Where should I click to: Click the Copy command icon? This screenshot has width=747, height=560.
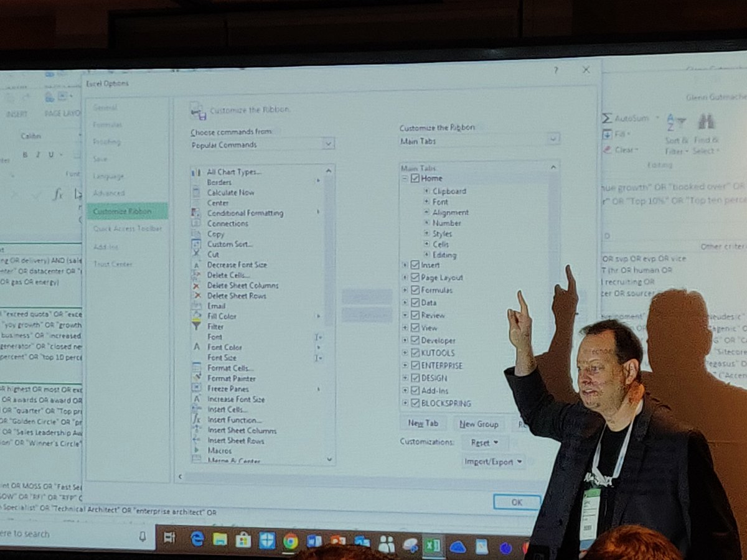(197, 234)
